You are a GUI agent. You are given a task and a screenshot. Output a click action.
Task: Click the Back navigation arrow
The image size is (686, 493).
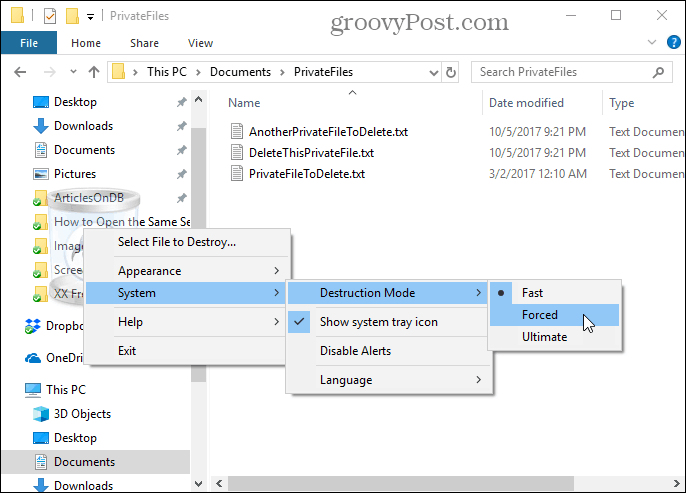20,72
